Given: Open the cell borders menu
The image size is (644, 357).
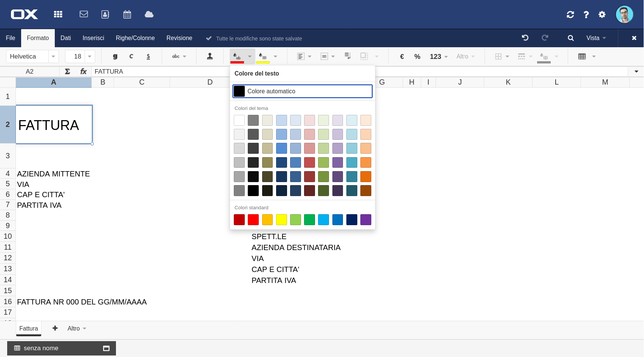Looking at the screenshot, I should (502, 56).
